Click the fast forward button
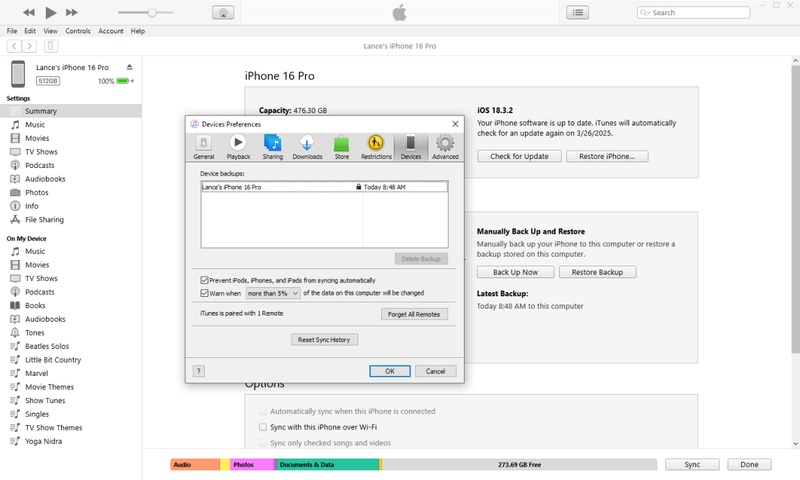Viewport: 800px width, 480px height. pos(72,12)
